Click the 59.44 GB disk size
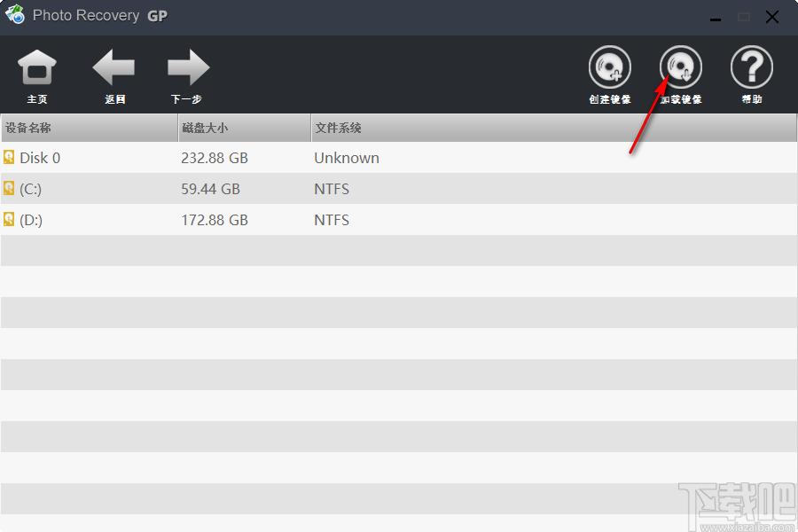 tap(210, 189)
